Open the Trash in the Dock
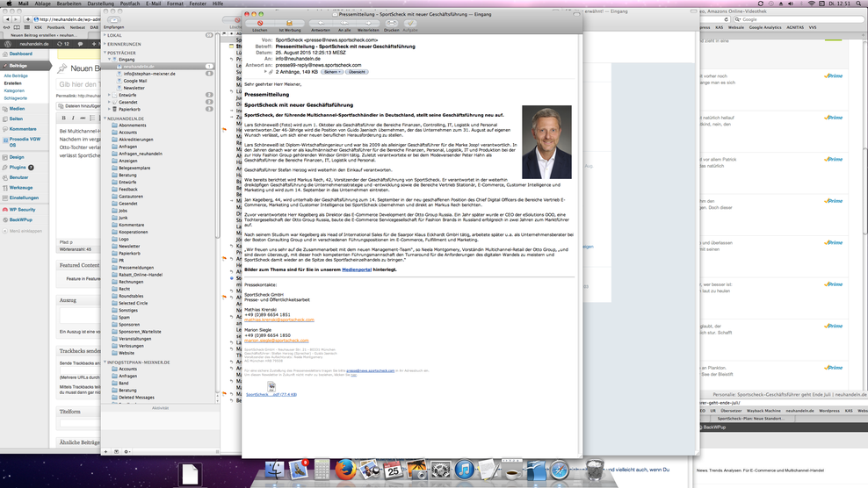Viewport: 868px width, 488px height. click(595, 470)
